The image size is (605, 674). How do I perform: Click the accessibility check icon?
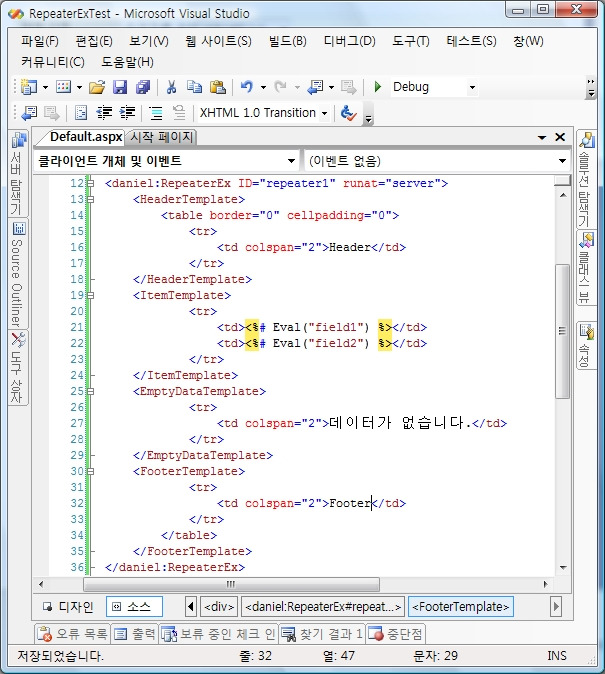coord(348,113)
